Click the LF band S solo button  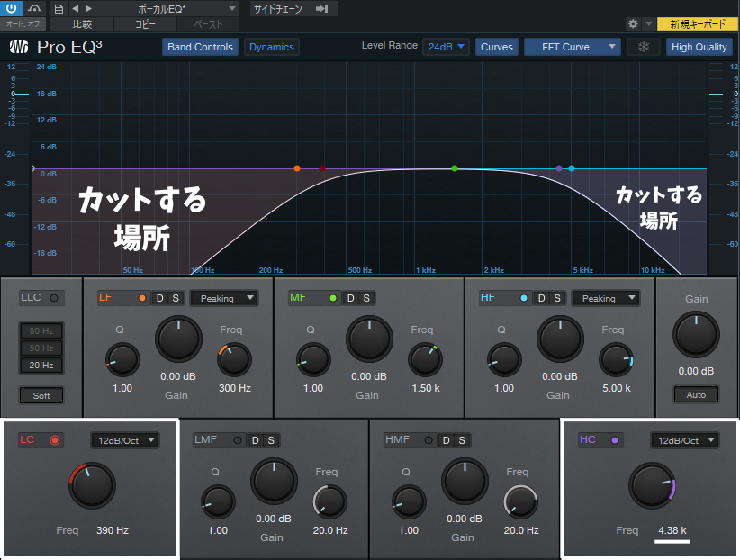pyautogui.click(x=176, y=298)
